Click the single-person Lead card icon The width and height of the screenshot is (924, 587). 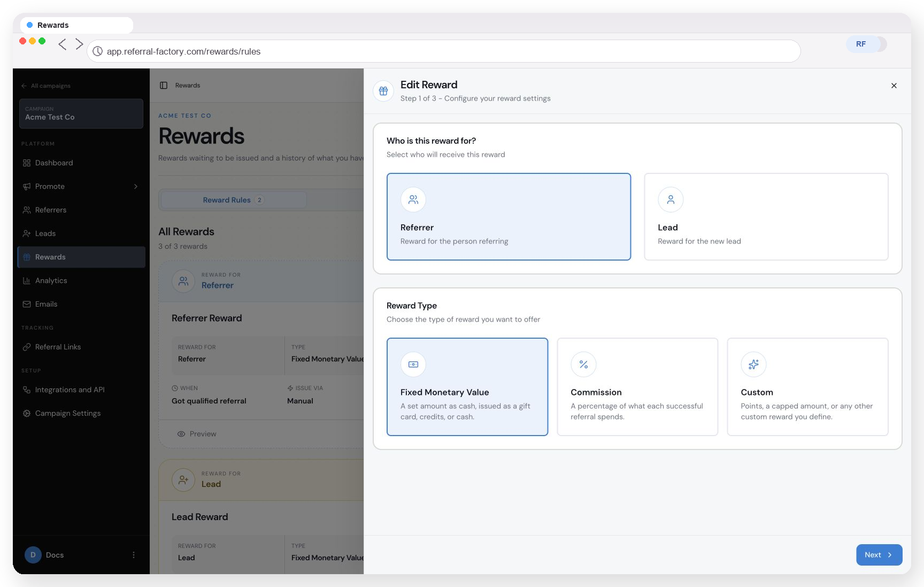671,200
